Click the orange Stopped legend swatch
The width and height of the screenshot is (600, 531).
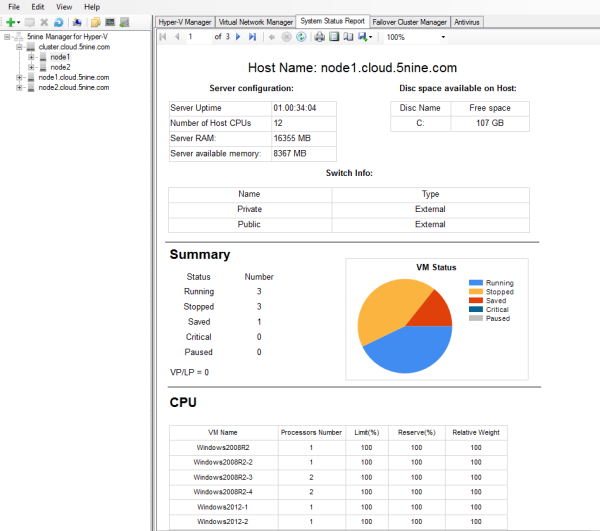coord(476,292)
